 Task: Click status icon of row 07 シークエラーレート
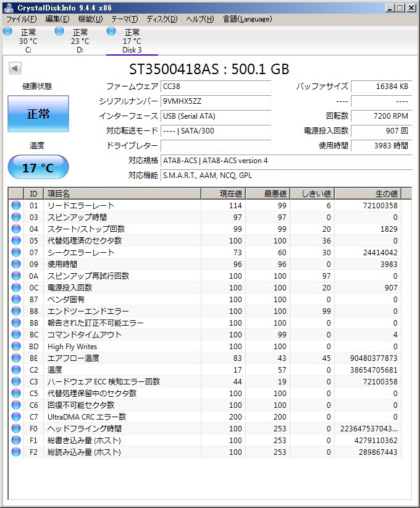(x=16, y=252)
